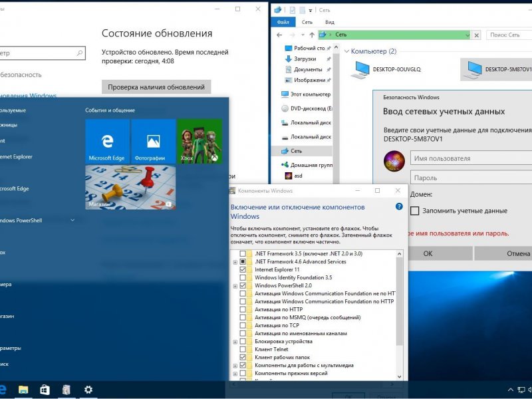Switch to the Сеть ribbon tab
The image size is (532, 399).
tap(307, 22)
